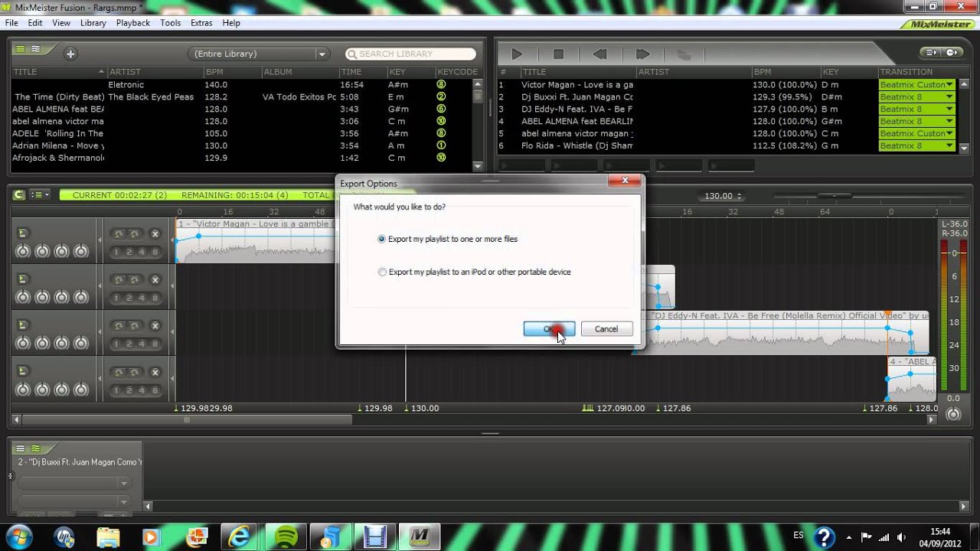Viewport: 980px width, 551px height.
Task: Open transition dropdown for Flo Rida track
Action: pos(949,146)
